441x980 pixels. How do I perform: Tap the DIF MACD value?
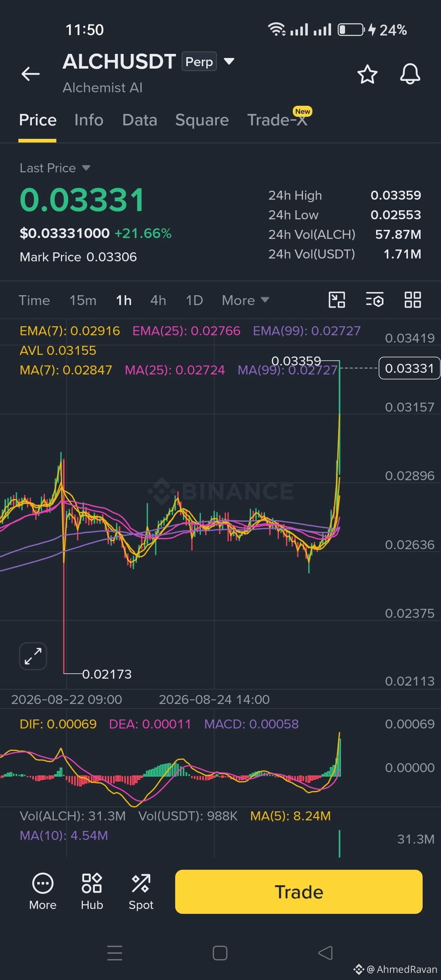coord(58,724)
